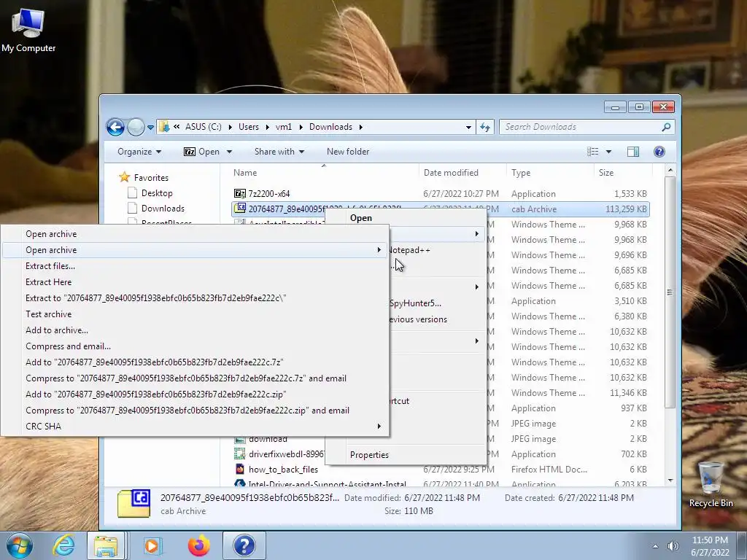Click the New folder button
747x560 pixels.
(348, 152)
